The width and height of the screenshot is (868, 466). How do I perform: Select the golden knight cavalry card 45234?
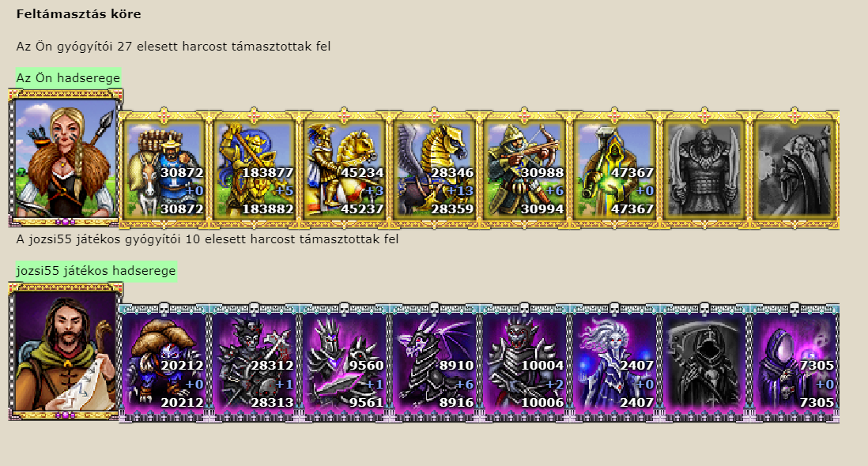point(345,169)
